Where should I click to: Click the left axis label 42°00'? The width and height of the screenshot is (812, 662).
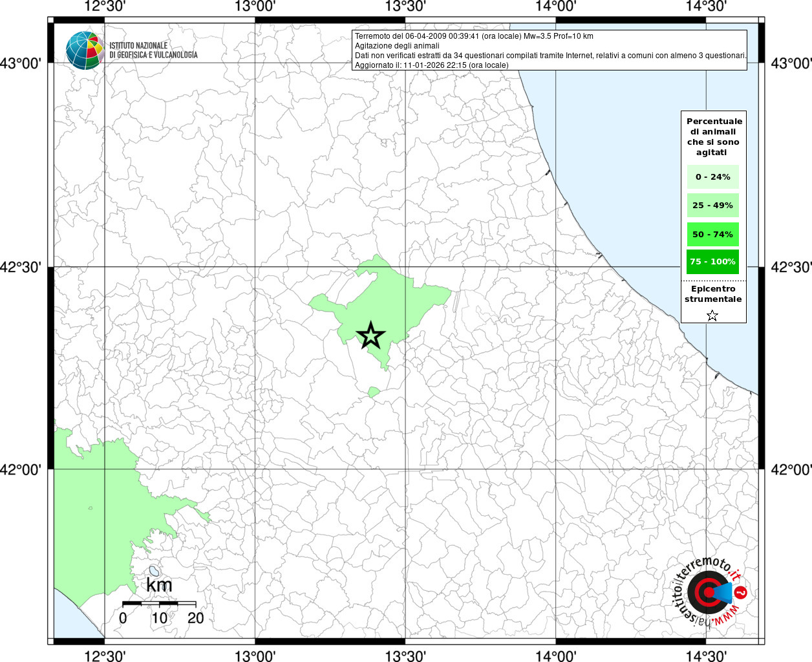click(21, 469)
